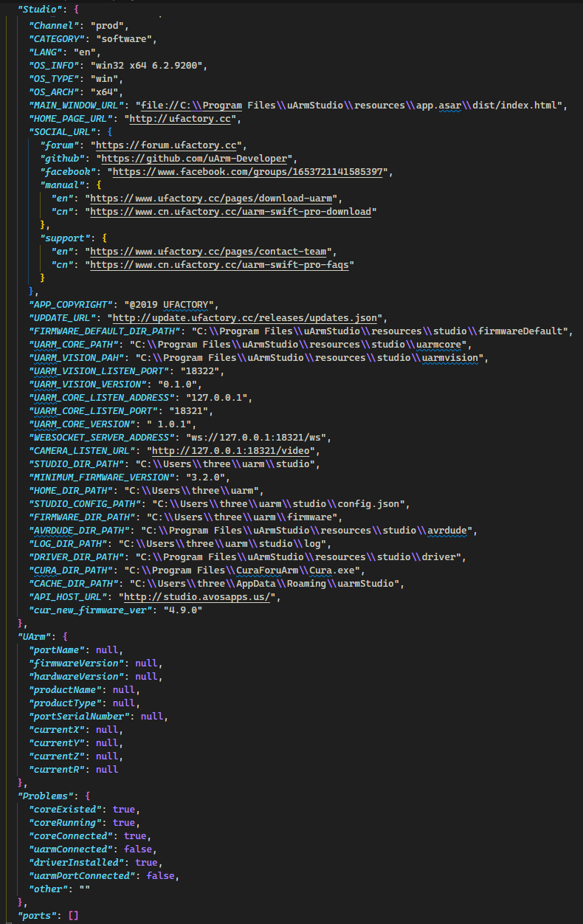583x924 pixels.
Task: Select the "127.0.0.1" core listen address value
Action: click(x=218, y=397)
